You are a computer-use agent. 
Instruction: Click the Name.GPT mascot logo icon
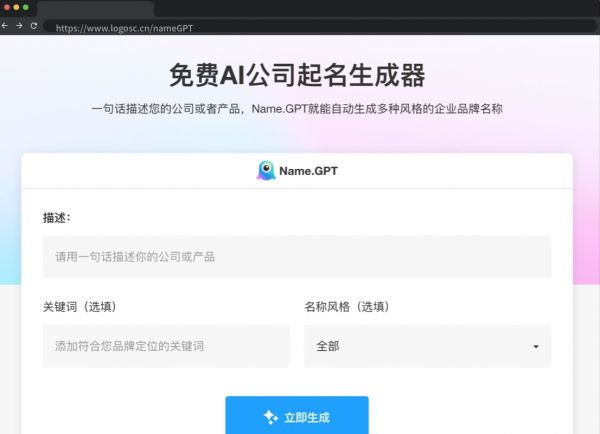266,170
